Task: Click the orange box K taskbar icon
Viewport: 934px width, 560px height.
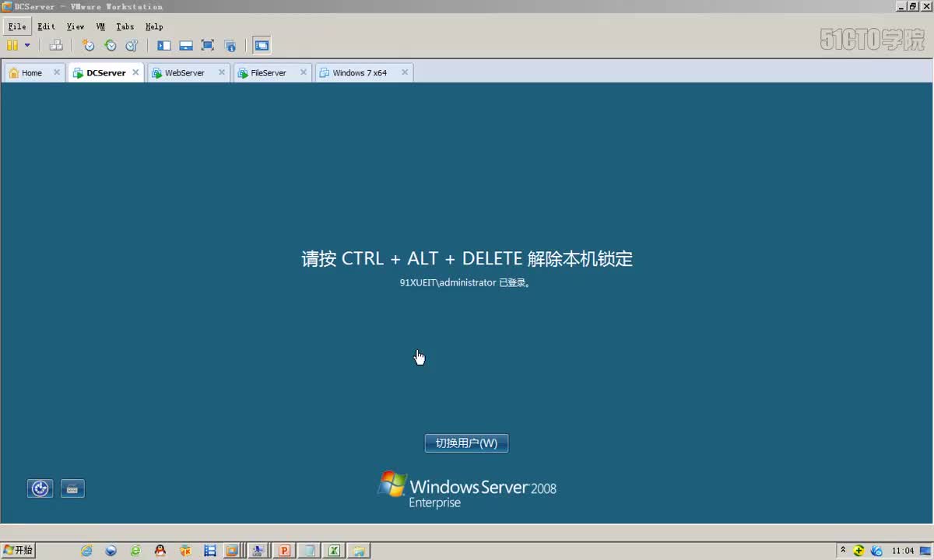Action: [x=185, y=551]
